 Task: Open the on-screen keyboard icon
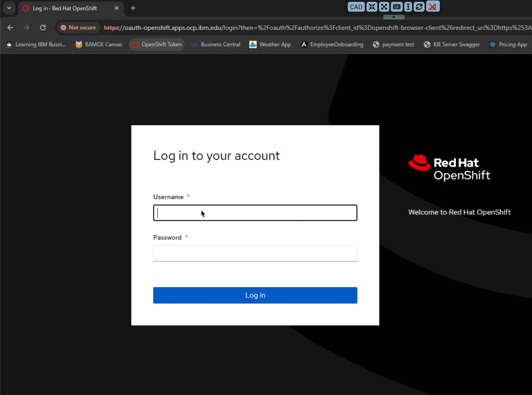[396, 7]
